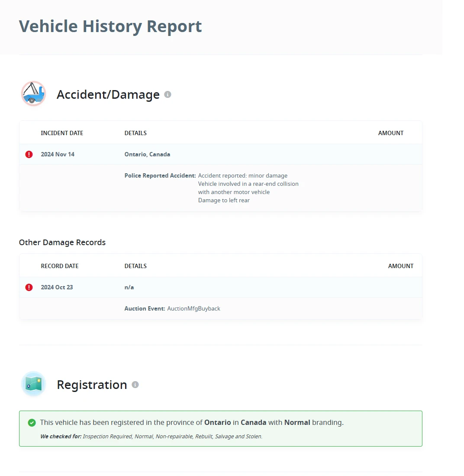This screenshot has height=476, width=464.
Task: Select bold 'Ontario' in the registration notice
Action: pyautogui.click(x=218, y=422)
